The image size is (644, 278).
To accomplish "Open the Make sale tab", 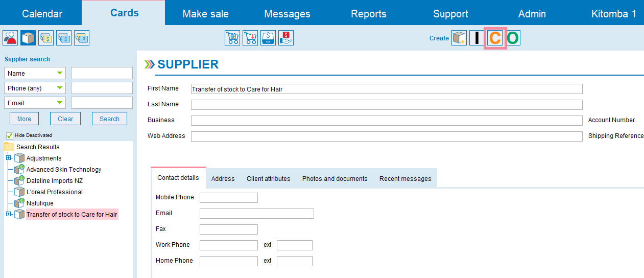I will [205, 14].
